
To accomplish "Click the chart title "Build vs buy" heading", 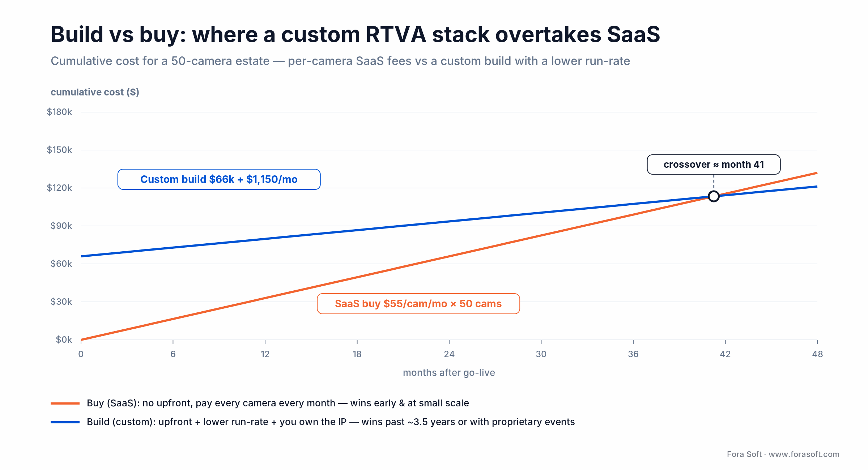I will (355, 35).
